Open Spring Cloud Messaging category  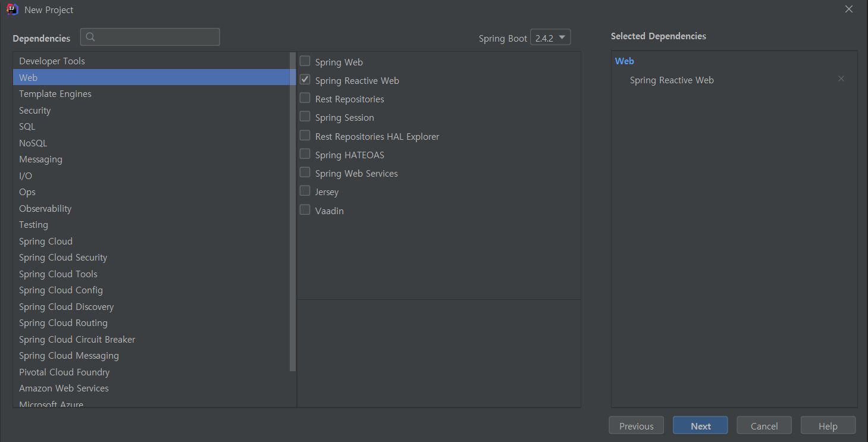[x=151, y=355]
